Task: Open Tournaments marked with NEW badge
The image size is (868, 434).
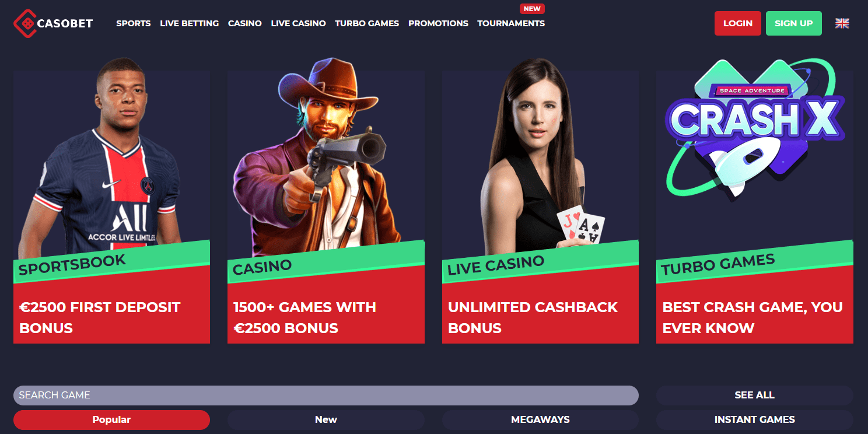Action: [511, 23]
